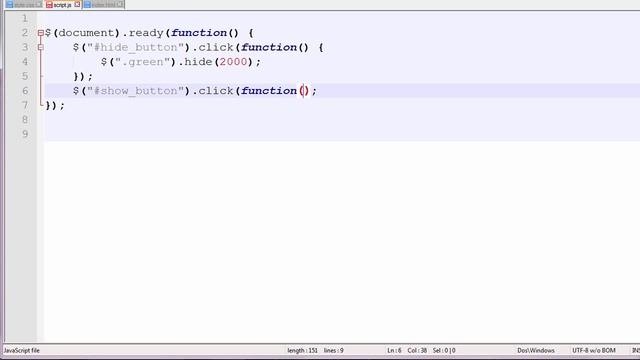Click the closing }); on line 7
The width and height of the screenshot is (640, 360).
pyautogui.click(x=55, y=105)
